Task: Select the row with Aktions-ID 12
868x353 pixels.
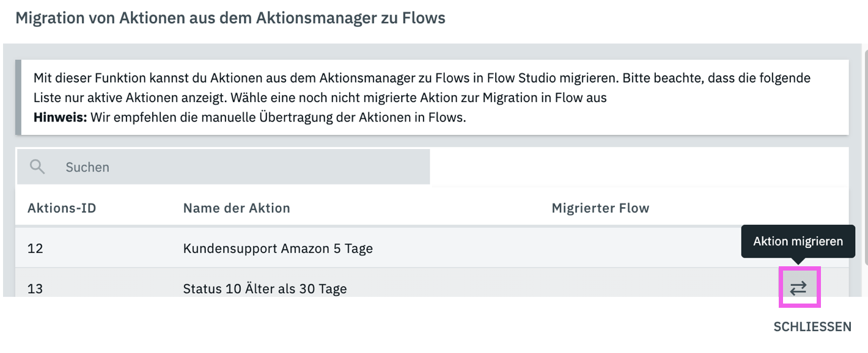Action: 35,249
